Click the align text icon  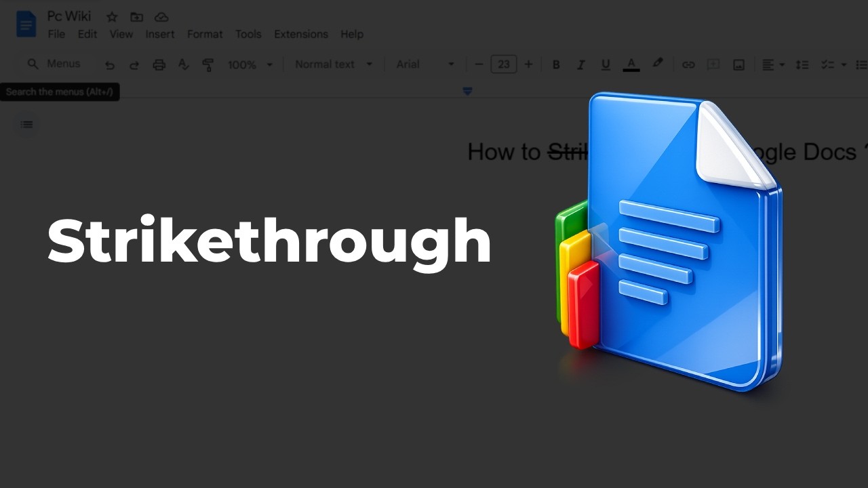(x=768, y=64)
